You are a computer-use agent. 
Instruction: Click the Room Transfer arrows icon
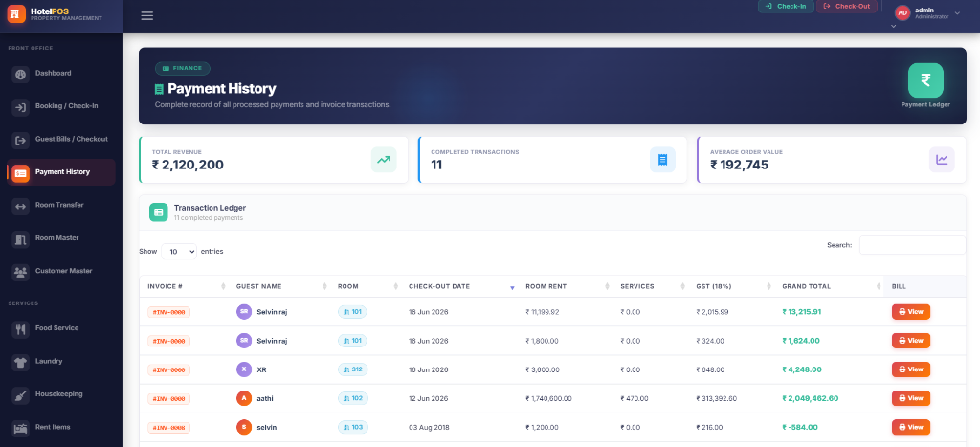tap(21, 207)
